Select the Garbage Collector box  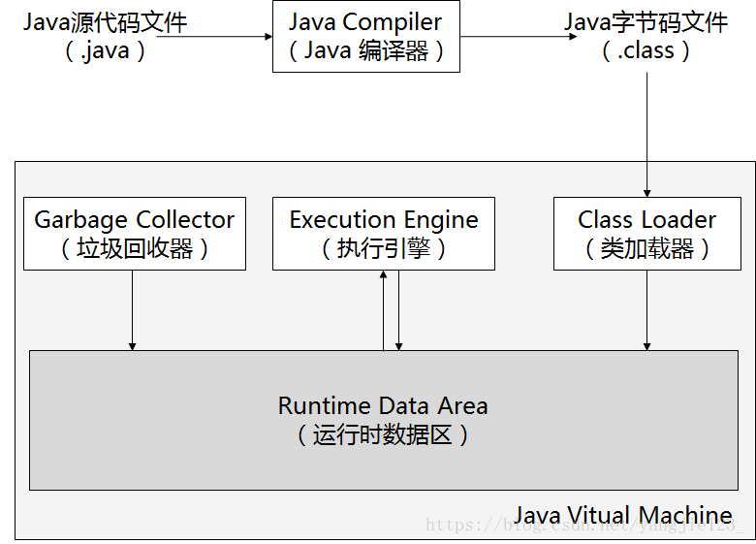coord(135,234)
